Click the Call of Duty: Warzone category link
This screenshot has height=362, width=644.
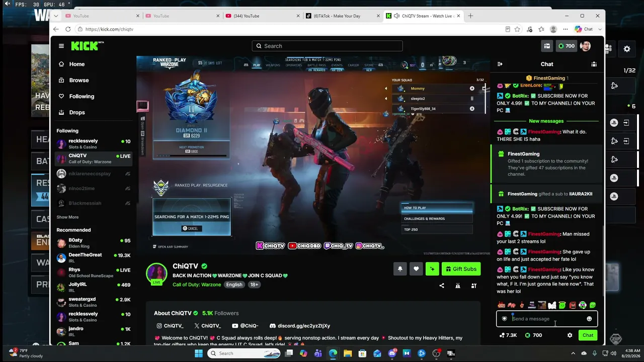[197, 285]
